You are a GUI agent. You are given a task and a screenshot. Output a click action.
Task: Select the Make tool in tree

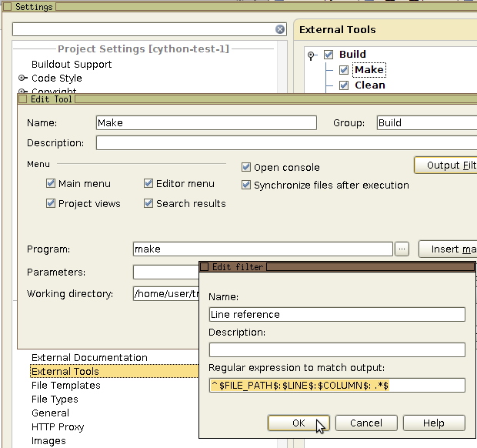pos(369,70)
